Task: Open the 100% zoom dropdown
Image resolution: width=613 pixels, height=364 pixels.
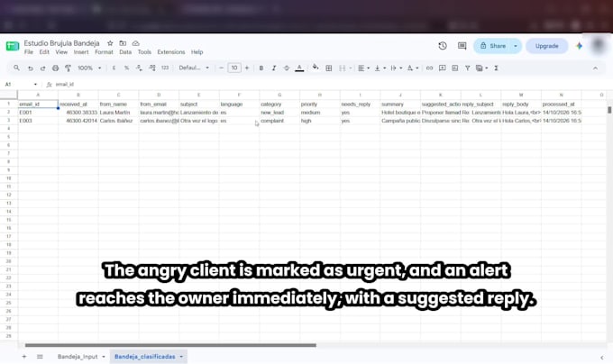Action: [x=89, y=68]
